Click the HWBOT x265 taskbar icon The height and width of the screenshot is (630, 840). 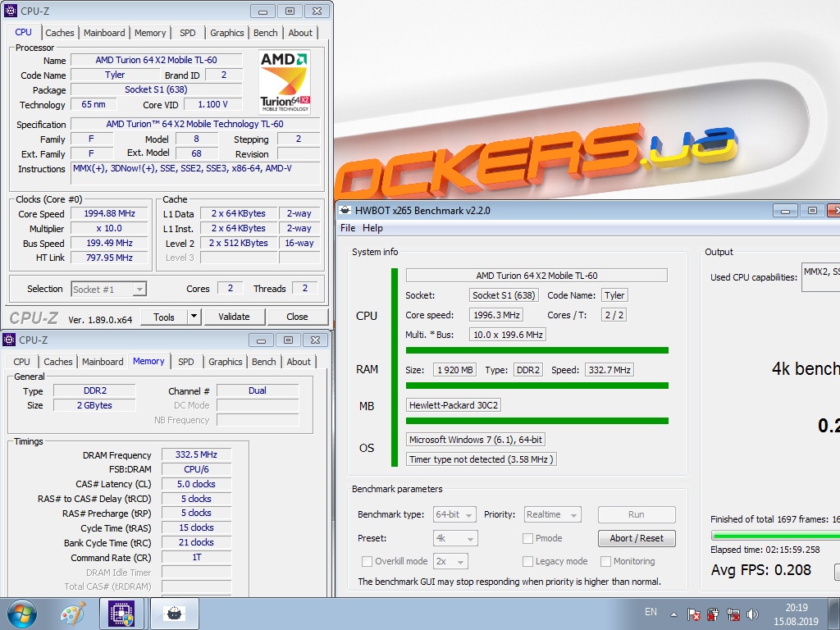(x=175, y=614)
